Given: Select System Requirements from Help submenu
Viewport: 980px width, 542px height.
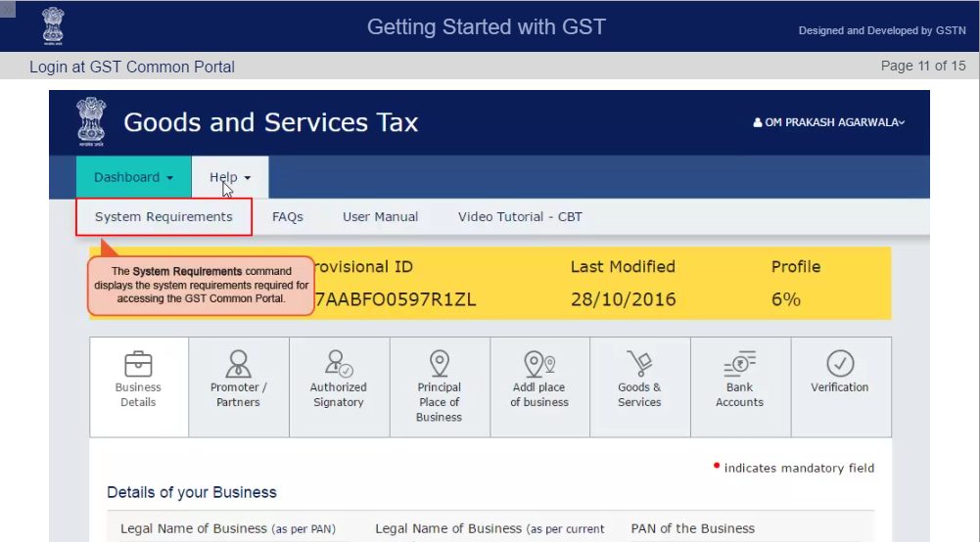Looking at the screenshot, I should 163,216.
